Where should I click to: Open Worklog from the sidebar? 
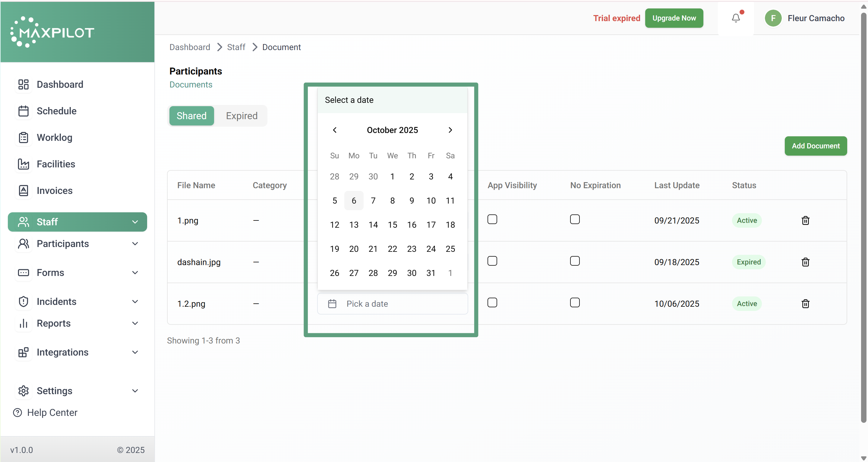54,138
